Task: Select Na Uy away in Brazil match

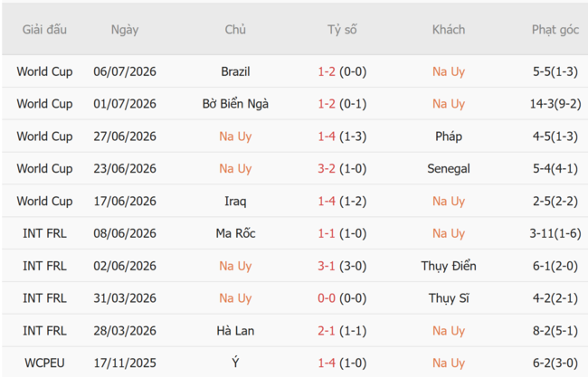Action: coord(449,71)
